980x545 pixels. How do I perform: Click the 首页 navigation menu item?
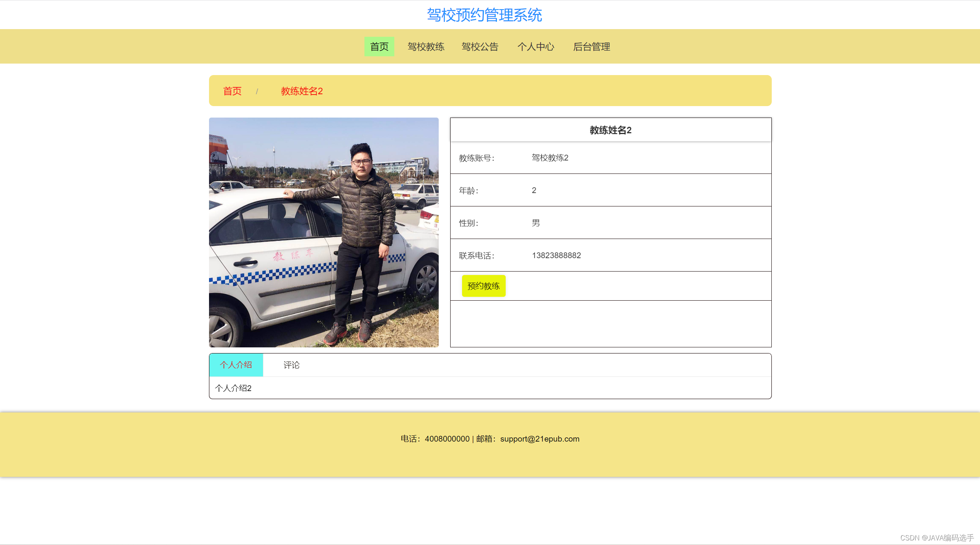click(x=379, y=47)
